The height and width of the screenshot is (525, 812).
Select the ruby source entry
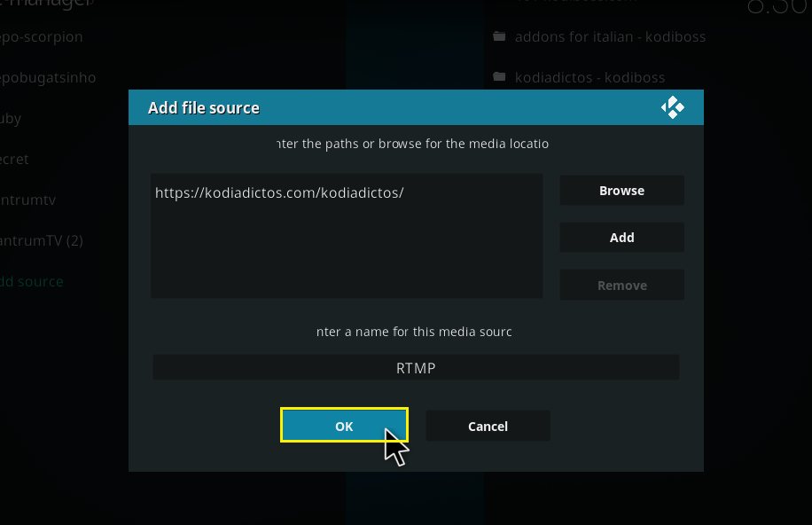tap(11, 119)
